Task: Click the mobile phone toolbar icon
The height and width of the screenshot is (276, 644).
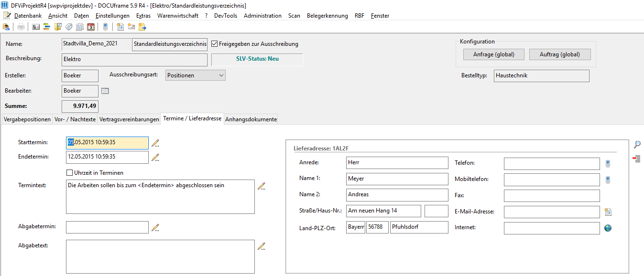Action: point(105,27)
